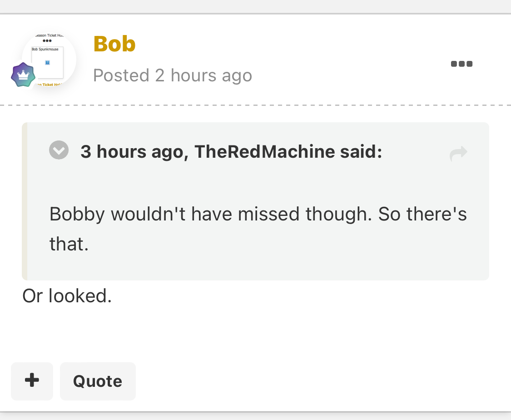Click the small dots inside the avatar
Image resolution: width=511 pixels, height=420 pixels.
[x=47, y=41]
